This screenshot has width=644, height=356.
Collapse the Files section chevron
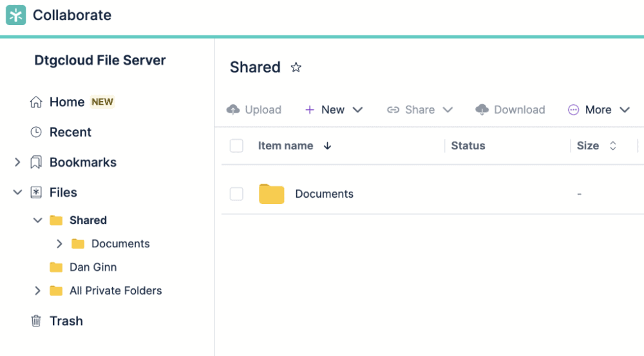[x=17, y=192]
